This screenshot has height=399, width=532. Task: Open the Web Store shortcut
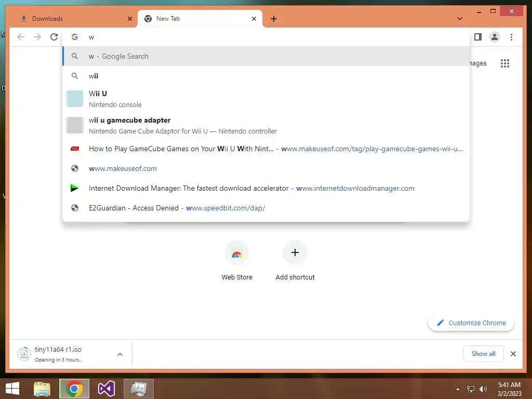pos(237,261)
